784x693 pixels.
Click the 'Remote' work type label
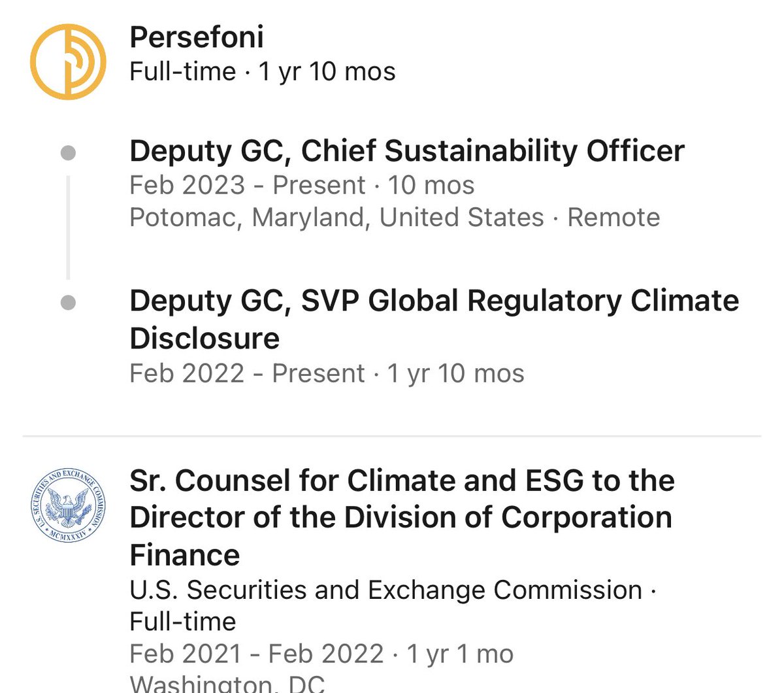(x=613, y=217)
